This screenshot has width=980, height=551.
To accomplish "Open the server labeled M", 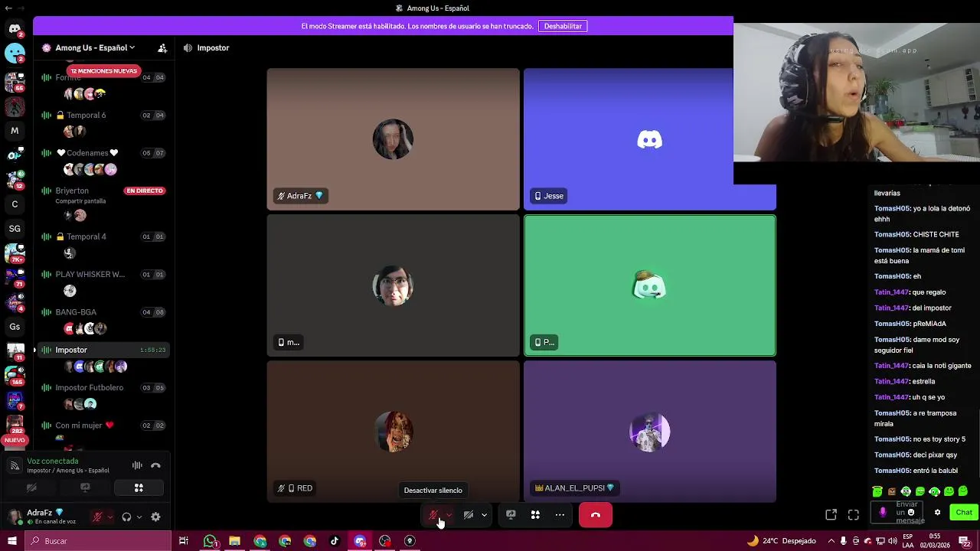I will tap(15, 131).
